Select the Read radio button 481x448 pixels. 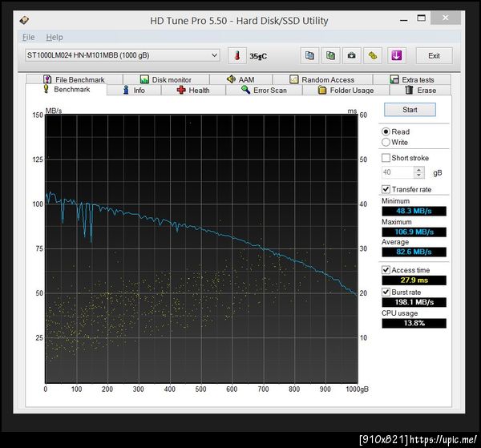tap(386, 132)
